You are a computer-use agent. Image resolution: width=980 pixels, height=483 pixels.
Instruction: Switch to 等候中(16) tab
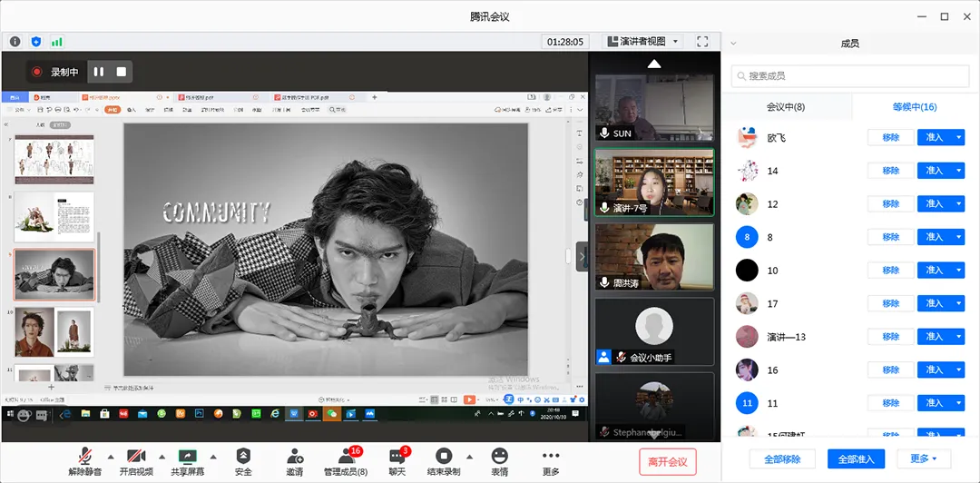pyautogui.click(x=915, y=107)
